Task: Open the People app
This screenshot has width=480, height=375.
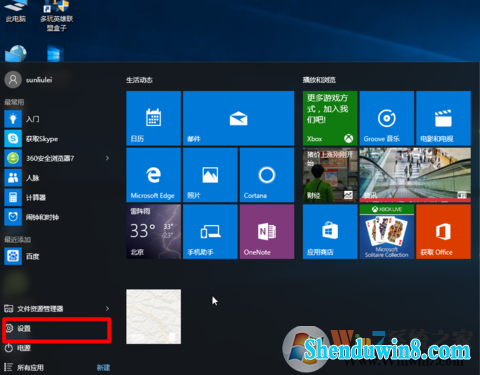Action: [x=57, y=178]
